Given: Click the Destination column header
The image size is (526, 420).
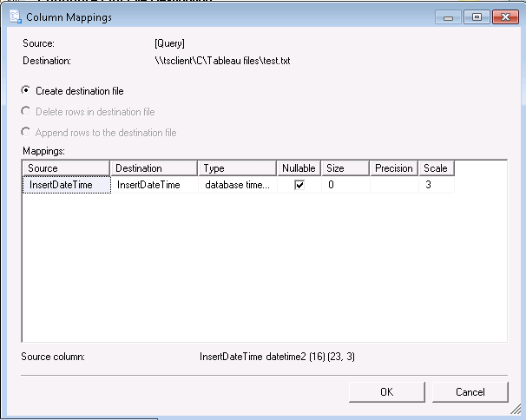Looking at the screenshot, I should click(x=154, y=168).
